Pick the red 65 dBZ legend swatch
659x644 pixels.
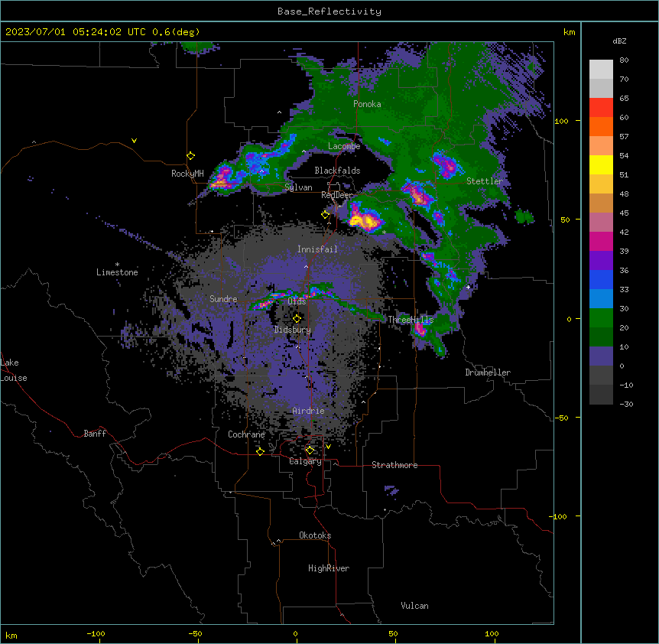pyautogui.click(x=601, y=108)
